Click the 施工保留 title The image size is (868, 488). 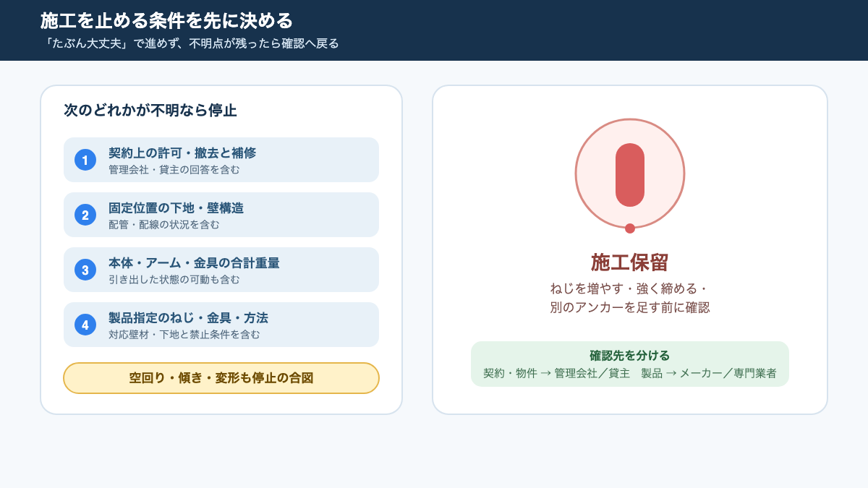click(x=630, y=262)
